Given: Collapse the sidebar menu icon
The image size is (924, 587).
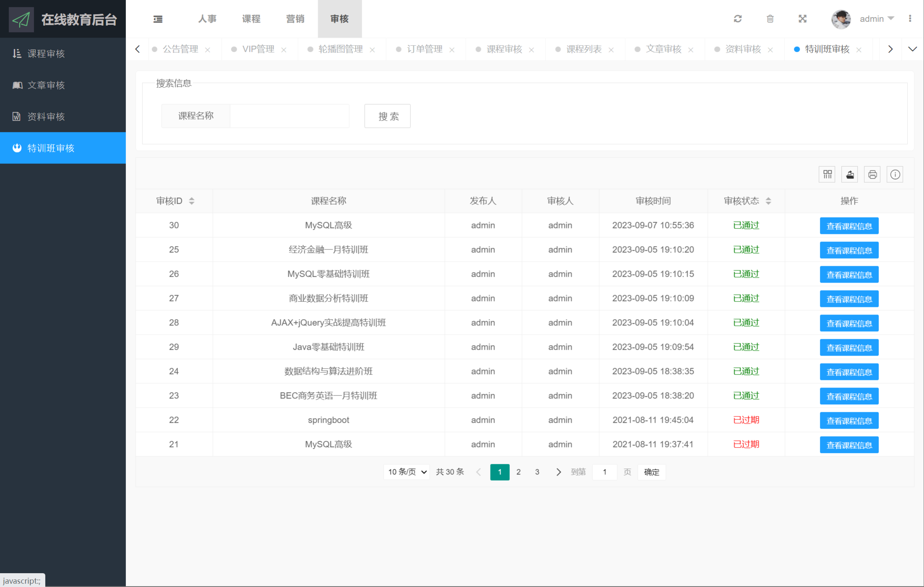Looking at the screenshot, I should click(158, 19).
